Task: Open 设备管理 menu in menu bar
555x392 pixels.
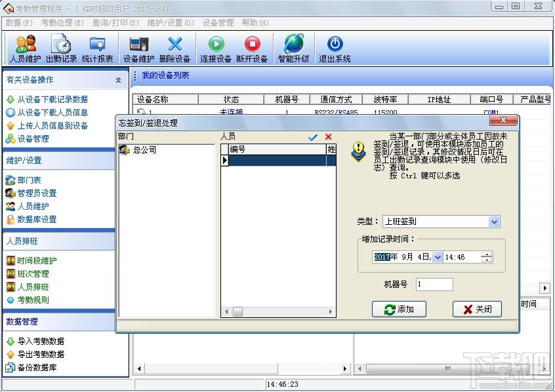Action: click(x=218, y=23)
